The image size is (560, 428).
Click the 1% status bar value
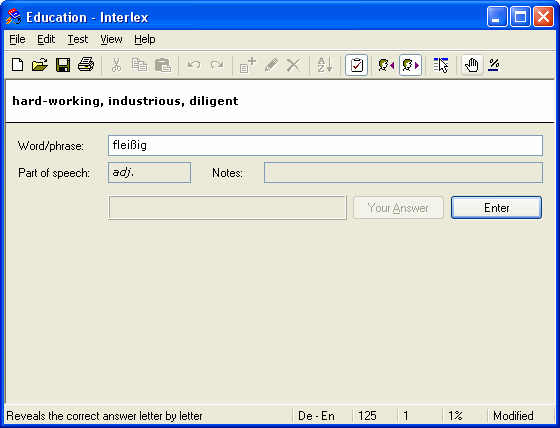pyautogui.click(x=455, y=416)
